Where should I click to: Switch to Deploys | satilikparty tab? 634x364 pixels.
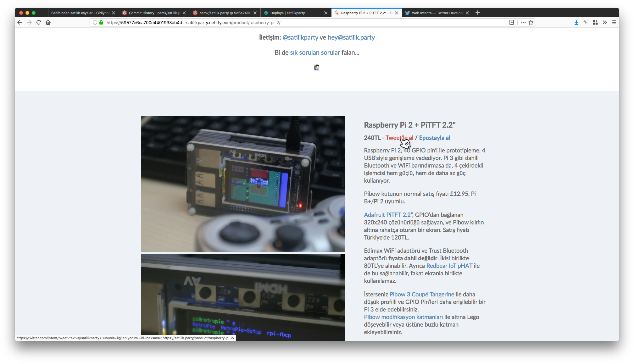pos(296,13)
